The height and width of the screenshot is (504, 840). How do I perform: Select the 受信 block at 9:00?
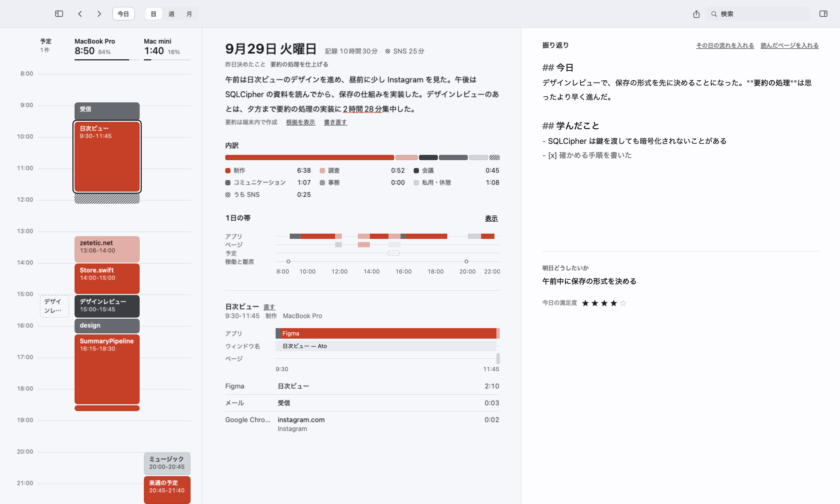point(107,111)
